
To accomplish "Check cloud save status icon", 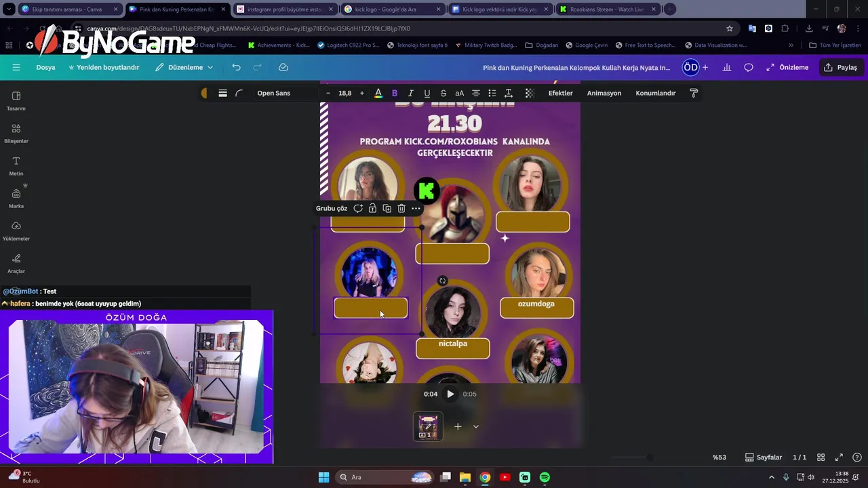I will click(283, 67).
